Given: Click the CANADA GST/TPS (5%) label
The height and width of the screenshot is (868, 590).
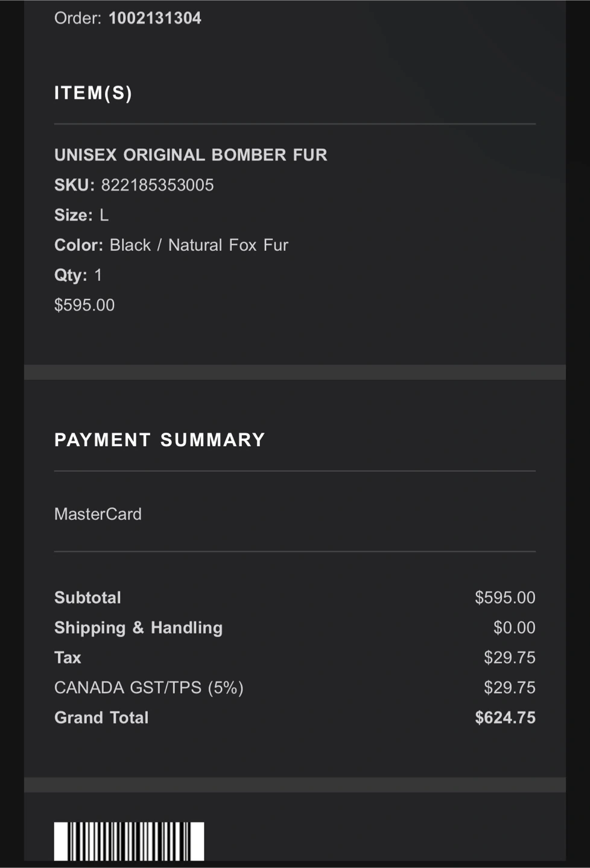Looking at the screenshot, I should 148,688.
